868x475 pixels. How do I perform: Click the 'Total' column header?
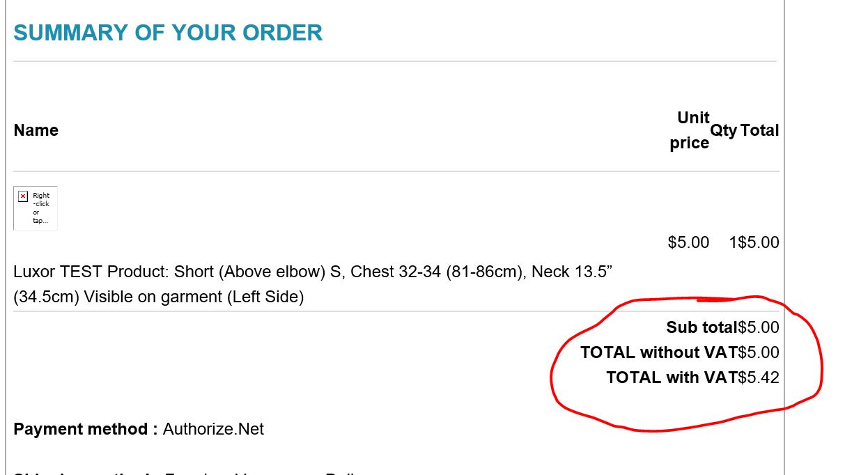coord(759,130)
